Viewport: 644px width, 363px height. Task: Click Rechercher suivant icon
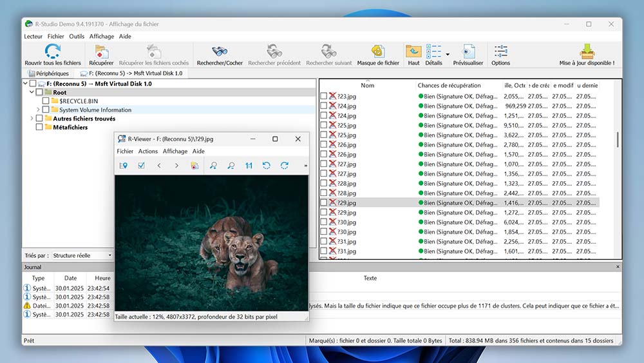tap(328, 52)
